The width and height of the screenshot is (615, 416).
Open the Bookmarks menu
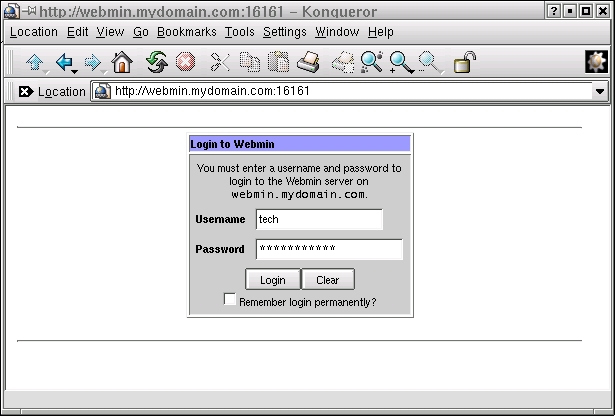pyautogui.click(x=187, y=32)
